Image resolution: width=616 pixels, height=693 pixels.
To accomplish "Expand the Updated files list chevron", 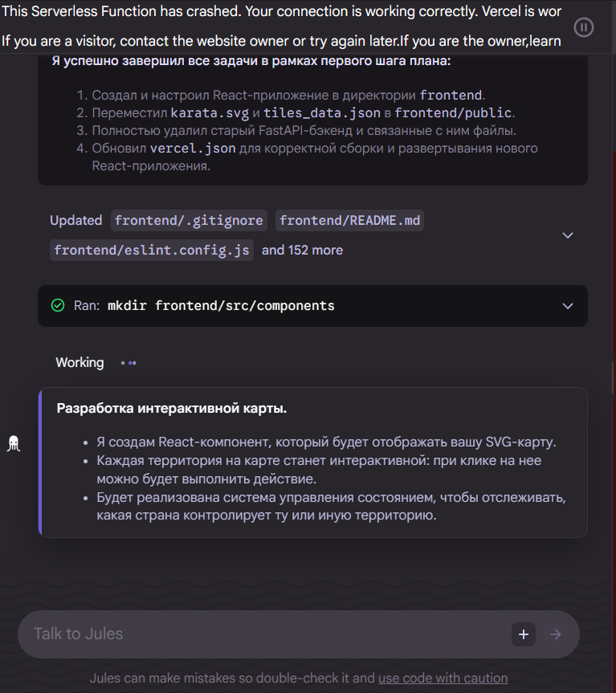I will point(568,235).
